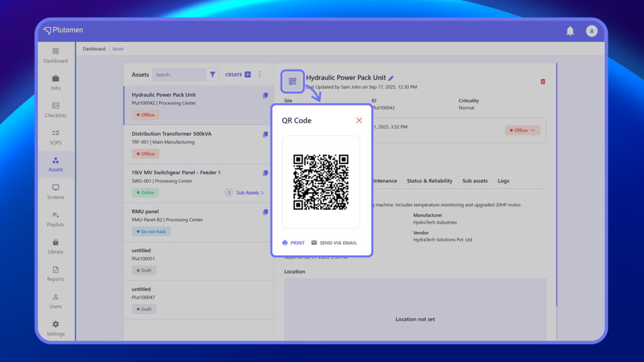Focus the Assets search field

click(x=179, y=75)
